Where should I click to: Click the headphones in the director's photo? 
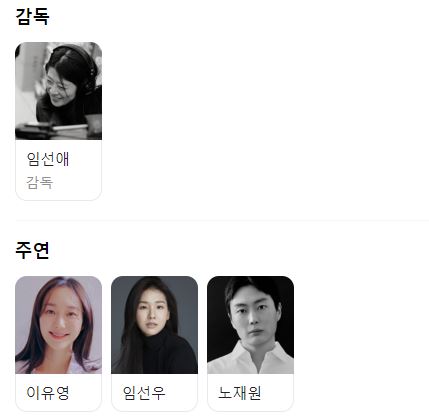85,68
